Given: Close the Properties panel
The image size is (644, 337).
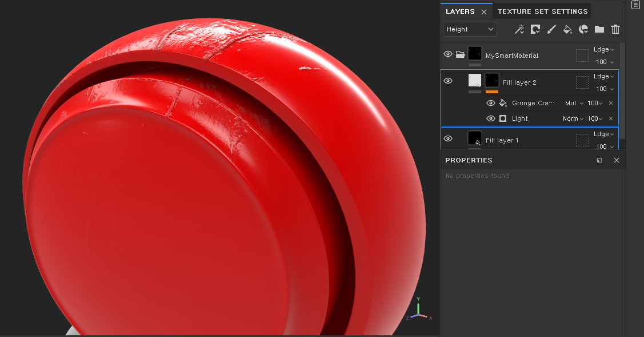Looking at the screenshot, I should 617,160.
